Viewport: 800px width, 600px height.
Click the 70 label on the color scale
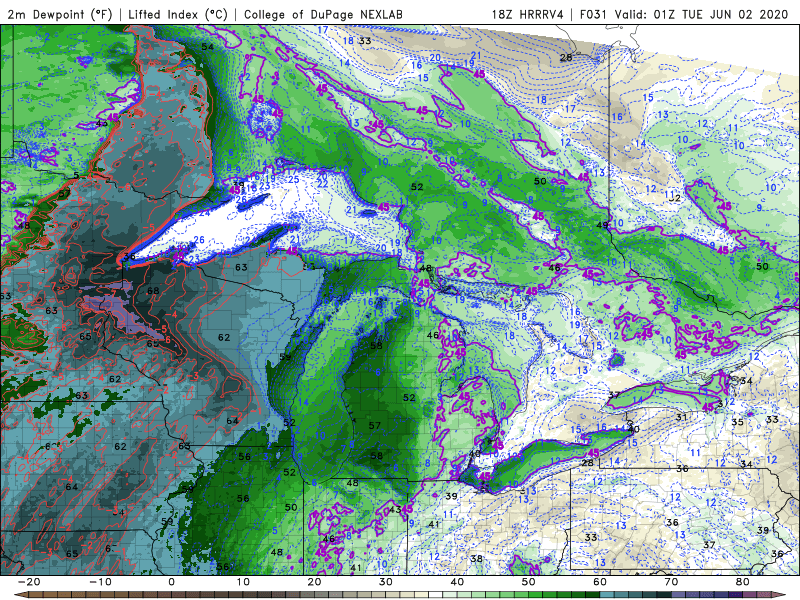(671, 582)
